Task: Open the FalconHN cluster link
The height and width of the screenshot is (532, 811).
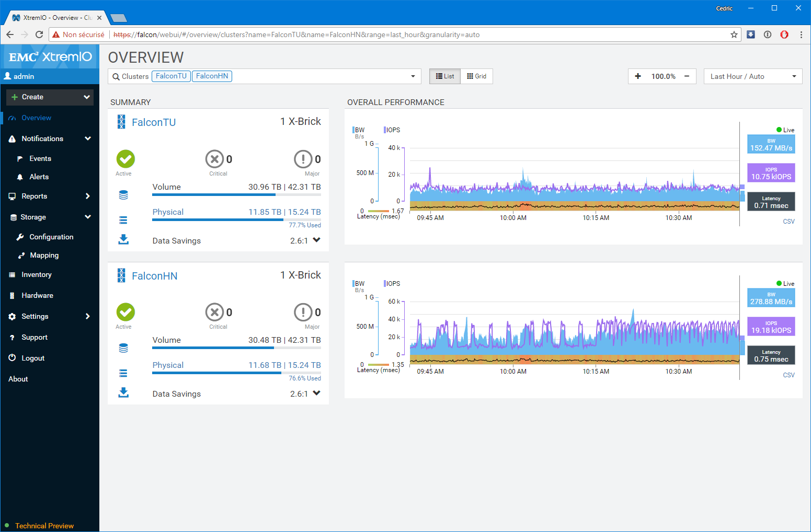Action: [154, 276]
